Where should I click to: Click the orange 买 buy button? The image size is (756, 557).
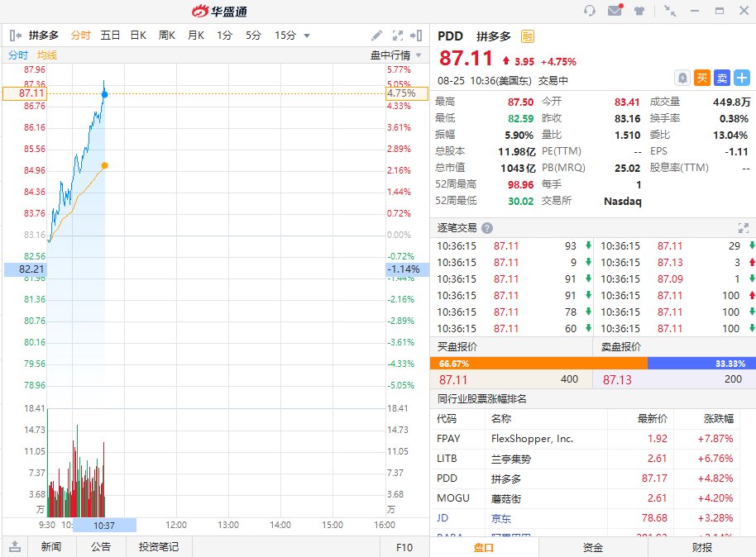pos(702,78)
